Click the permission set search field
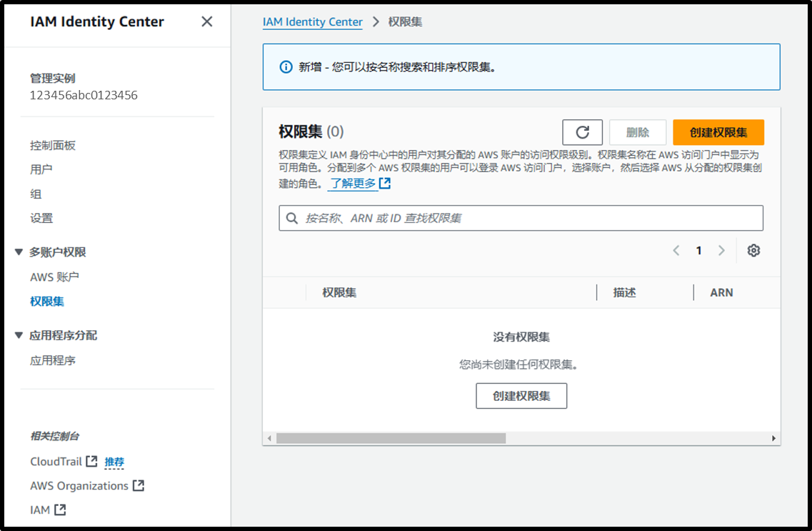This screenshot has width=812, height=531. point(521,218)
